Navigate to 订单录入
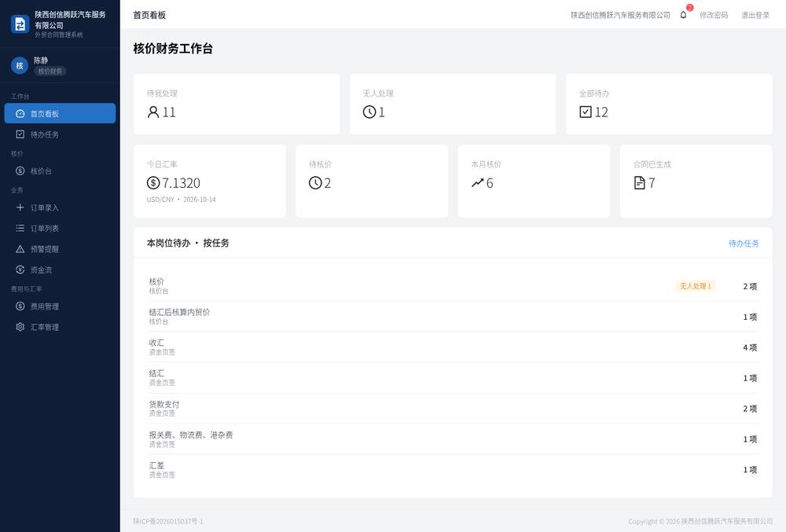The height and width of the screenshot is (532, 786). pyautogui.click(x=61, y=207)
